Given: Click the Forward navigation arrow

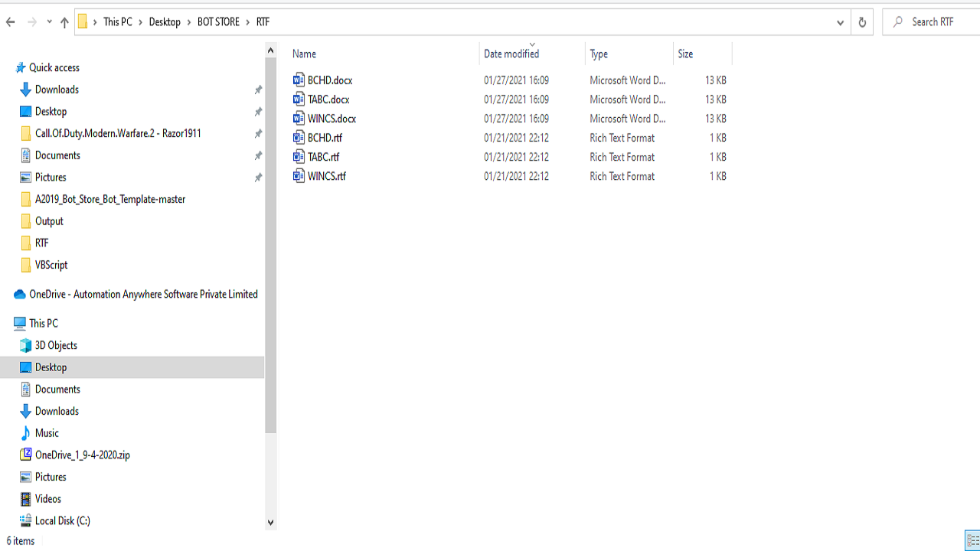Looking at the screenshot, I should point(32,22).
